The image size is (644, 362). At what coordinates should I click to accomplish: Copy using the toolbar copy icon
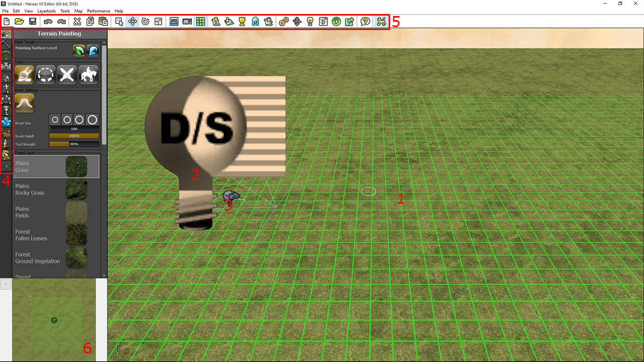90,22
